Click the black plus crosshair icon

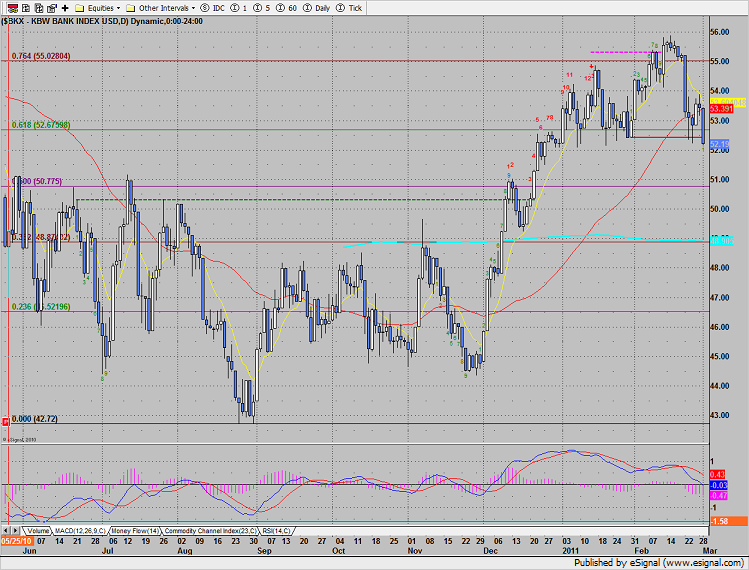[x=65, y=8]
